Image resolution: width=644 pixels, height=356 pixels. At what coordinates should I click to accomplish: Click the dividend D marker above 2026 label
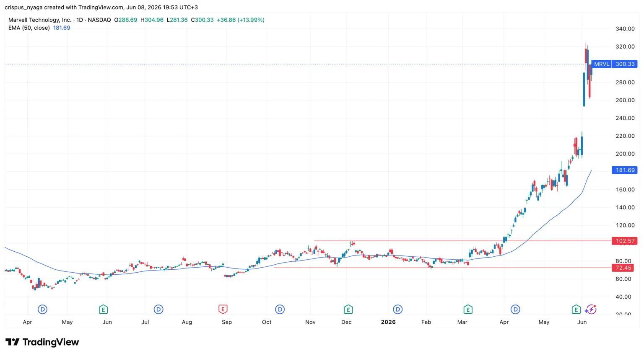[x=397, y=310]
